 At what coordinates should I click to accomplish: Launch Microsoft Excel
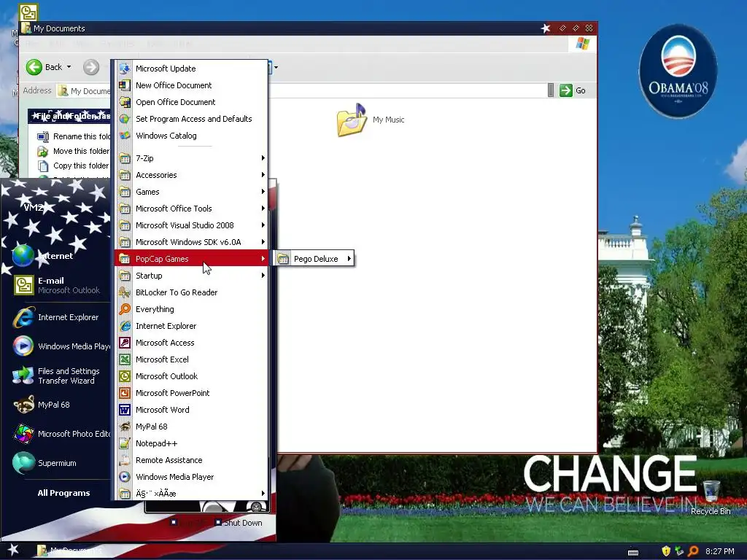click(190, 359)
